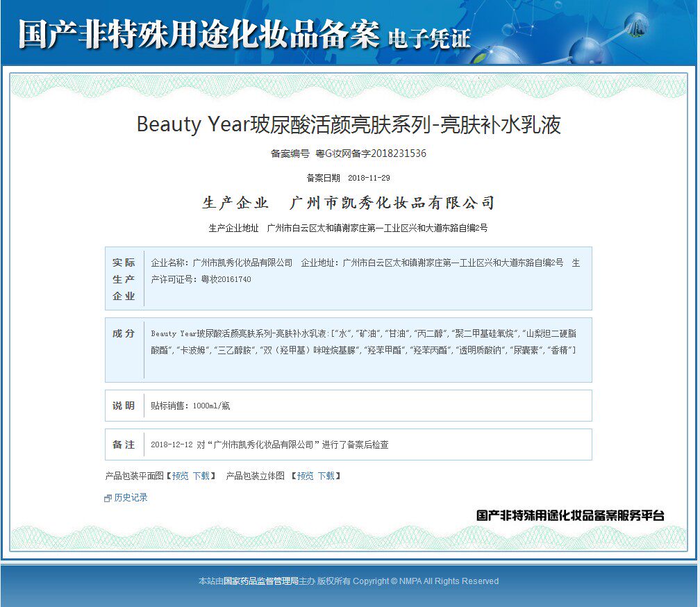Click the text 贴标销售：1000ml/瓶
The height and width of the screenshot is (607, 700).
click(190, 406)
